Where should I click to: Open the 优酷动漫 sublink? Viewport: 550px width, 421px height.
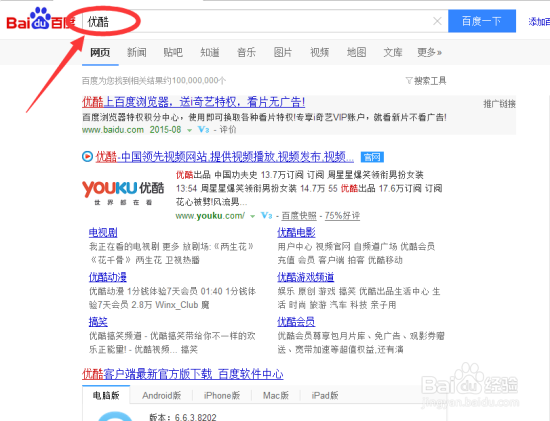pyautogui.click(x=108, y=277)
